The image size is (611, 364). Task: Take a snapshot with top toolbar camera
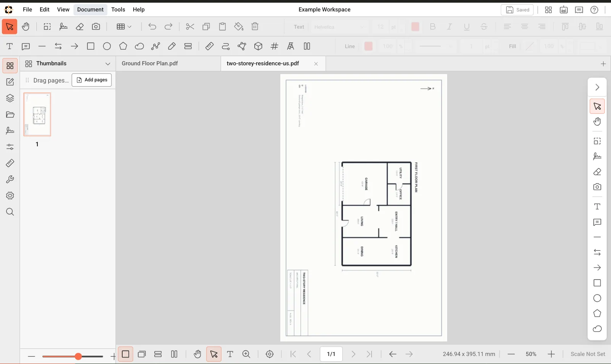pyautogui.click(x=96, y=26)
